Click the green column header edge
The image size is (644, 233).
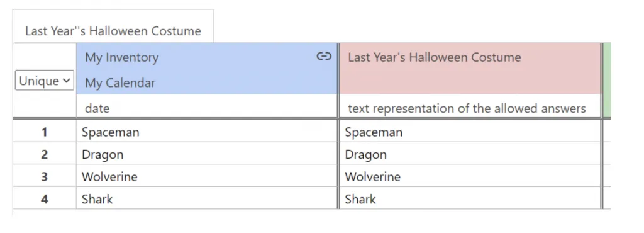point(608,80)
